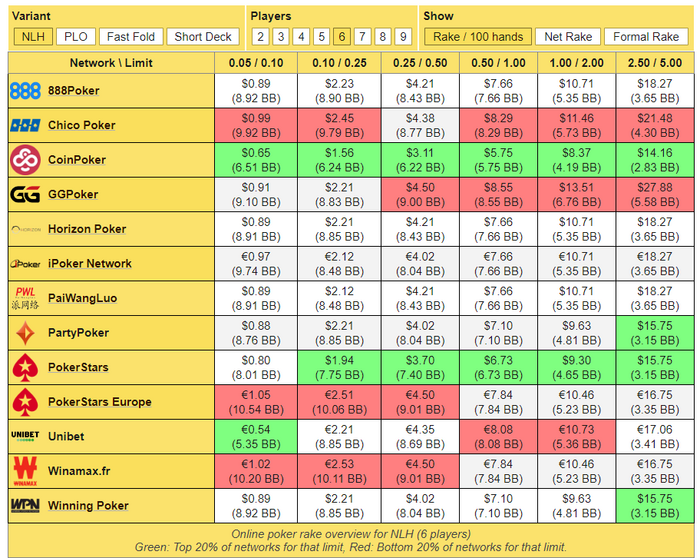Open the iPoker Network link
This screenshot has height=558, width=700.
[x=90, y=264]
